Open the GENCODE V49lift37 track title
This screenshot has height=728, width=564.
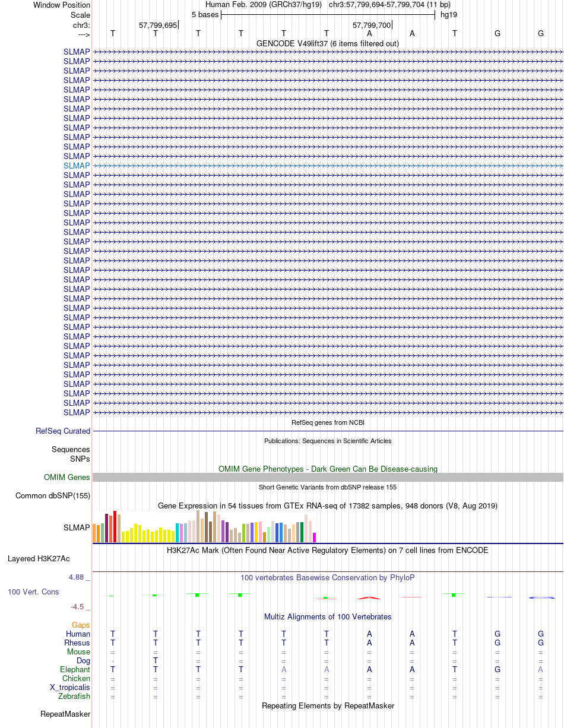[328, 43]
